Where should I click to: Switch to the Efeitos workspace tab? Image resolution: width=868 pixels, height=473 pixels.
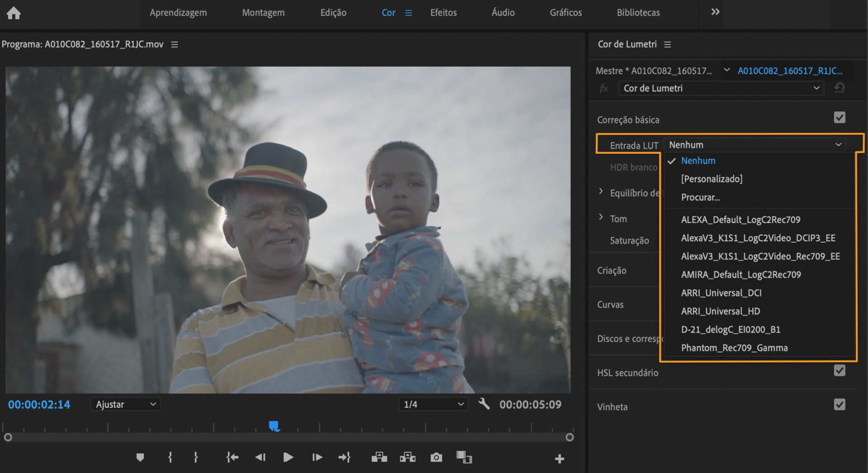(443, 13)
